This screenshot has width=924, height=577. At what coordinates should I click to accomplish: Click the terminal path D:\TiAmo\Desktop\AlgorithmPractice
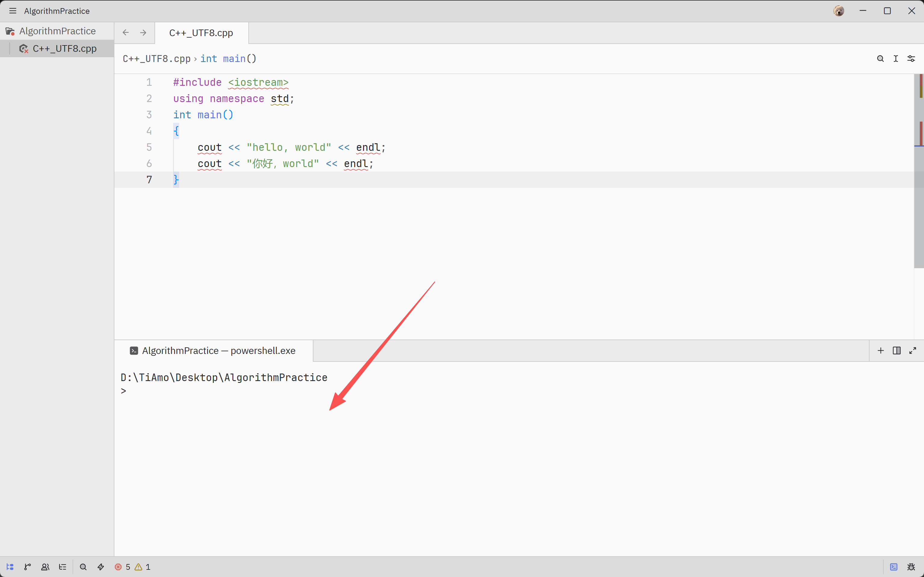point(224,378)
